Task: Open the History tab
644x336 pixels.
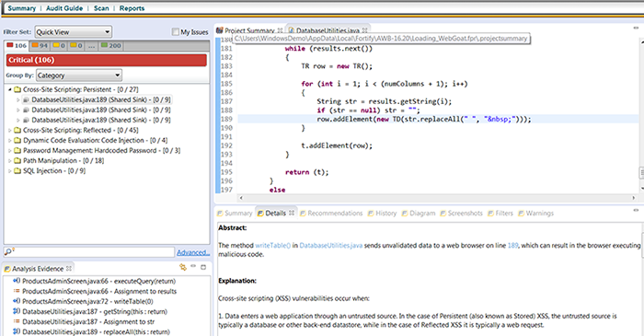Action: tap(382, 214)
